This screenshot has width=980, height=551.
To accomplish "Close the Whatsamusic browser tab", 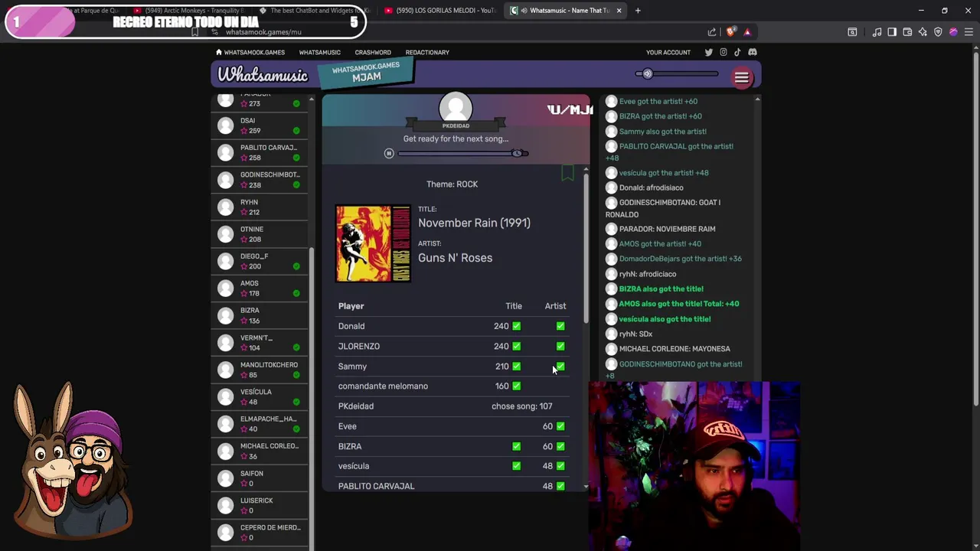I will pyautogui.click(x=619, y=11).
